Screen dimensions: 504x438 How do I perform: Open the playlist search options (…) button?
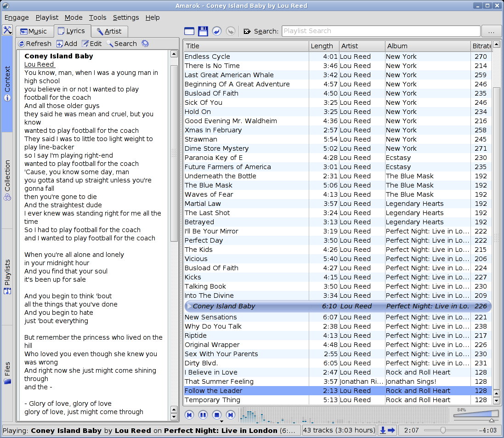[x=491, y=31]
